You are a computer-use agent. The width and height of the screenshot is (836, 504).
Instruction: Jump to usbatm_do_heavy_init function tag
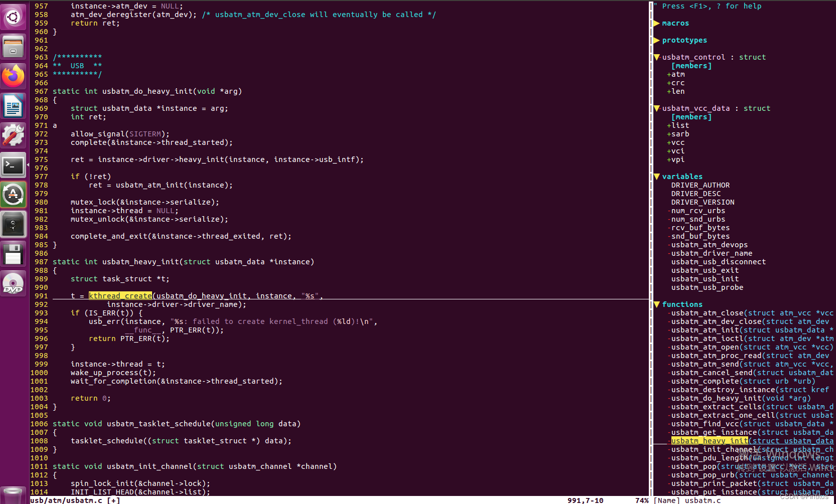[x=717, y=398]
